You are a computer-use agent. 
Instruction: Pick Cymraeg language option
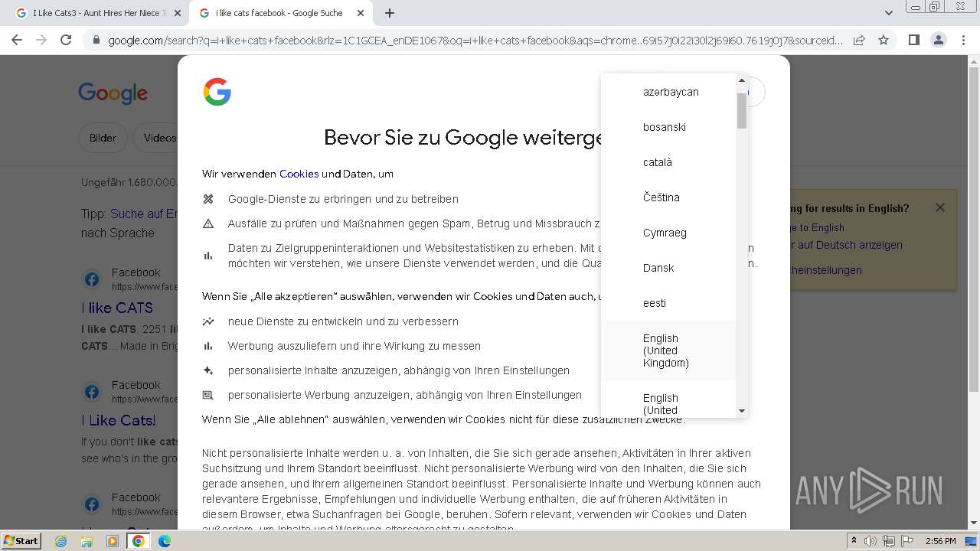668,233
